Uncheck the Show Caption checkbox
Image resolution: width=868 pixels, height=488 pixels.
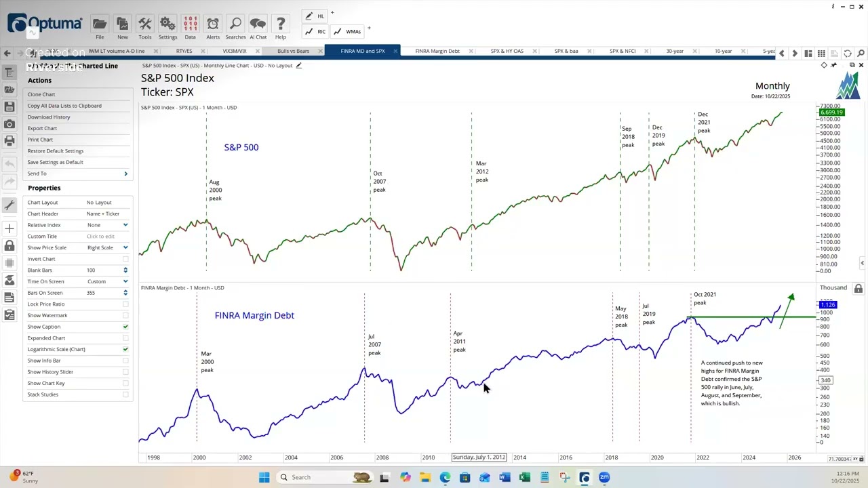[125, 327]
